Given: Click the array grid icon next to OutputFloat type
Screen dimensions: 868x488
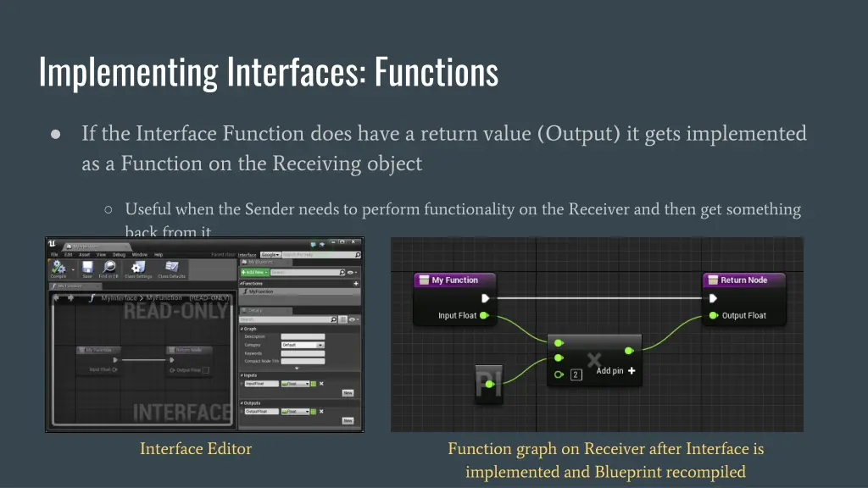Looking at the screenshot, I should point(314,411).
